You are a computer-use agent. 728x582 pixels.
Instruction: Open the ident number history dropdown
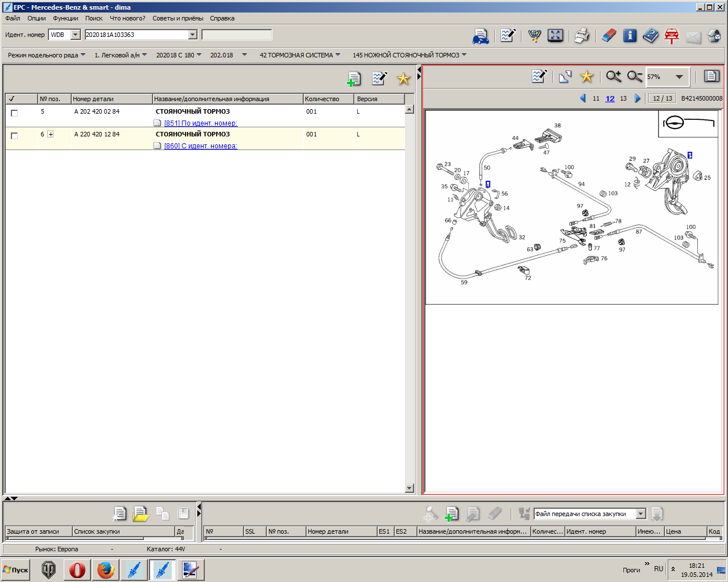coord(192,35)
